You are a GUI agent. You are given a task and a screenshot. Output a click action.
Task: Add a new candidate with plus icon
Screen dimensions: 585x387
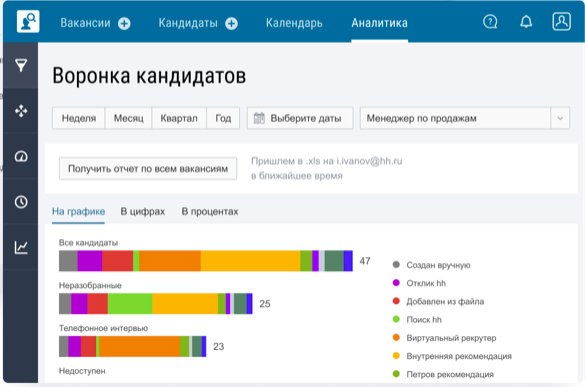click(231, 24)
